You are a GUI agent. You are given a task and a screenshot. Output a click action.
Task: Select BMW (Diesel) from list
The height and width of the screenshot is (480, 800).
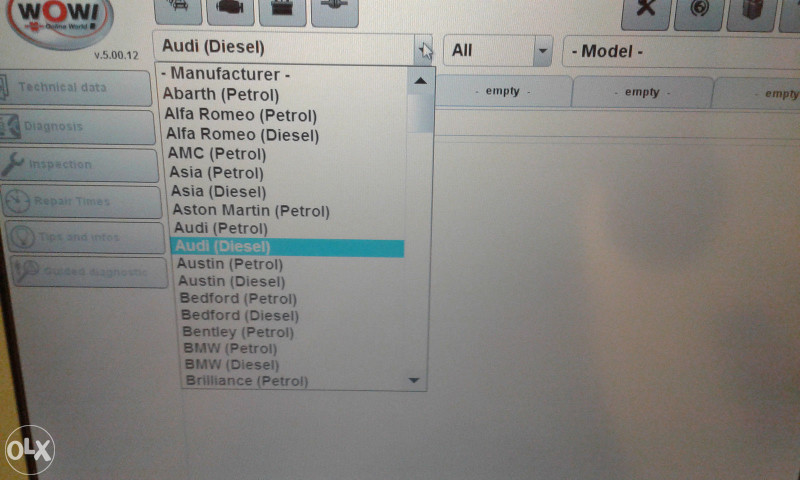pos(232,365)
